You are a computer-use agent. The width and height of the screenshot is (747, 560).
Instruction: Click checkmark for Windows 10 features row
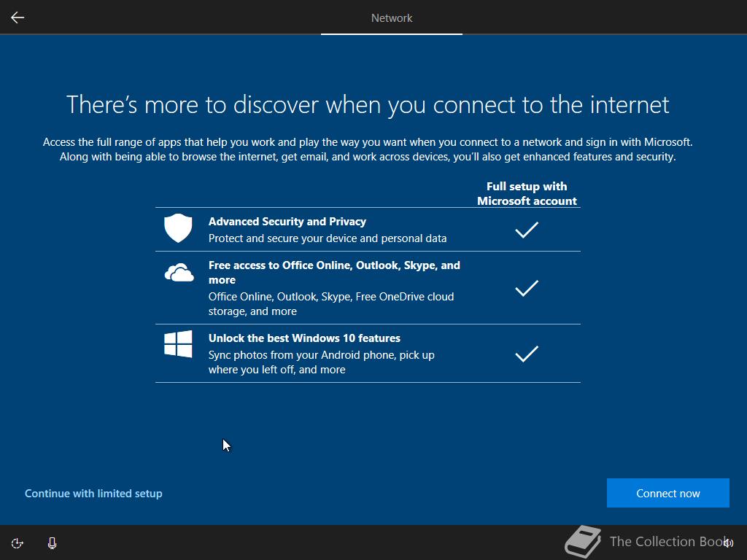coord(527,354)
